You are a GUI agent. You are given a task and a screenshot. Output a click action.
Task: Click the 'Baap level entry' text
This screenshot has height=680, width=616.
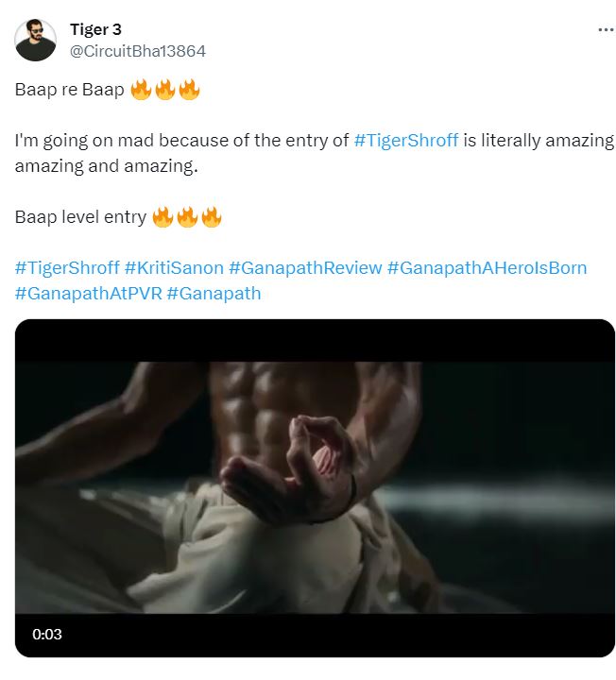tap(80, 218)
